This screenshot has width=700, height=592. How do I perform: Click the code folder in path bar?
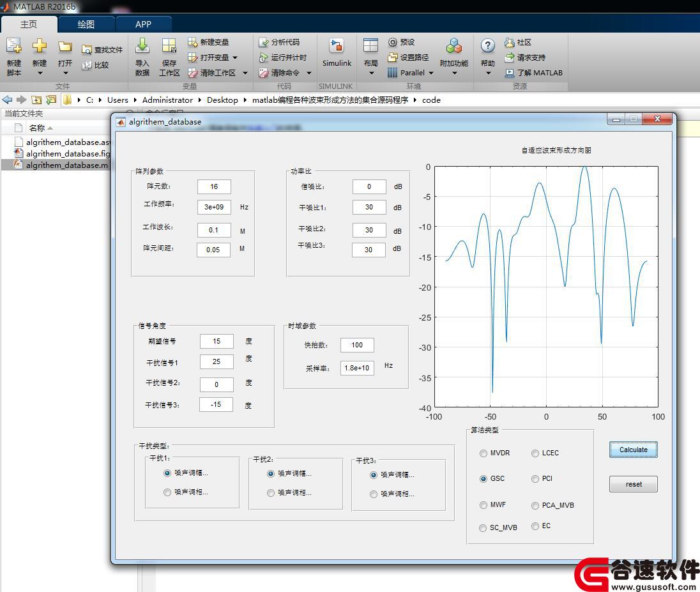431,100
